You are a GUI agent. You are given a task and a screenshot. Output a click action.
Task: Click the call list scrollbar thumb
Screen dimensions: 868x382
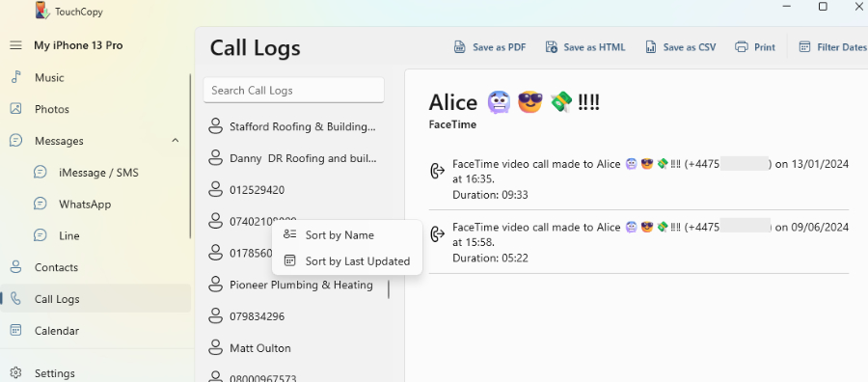tap(389, 289)
